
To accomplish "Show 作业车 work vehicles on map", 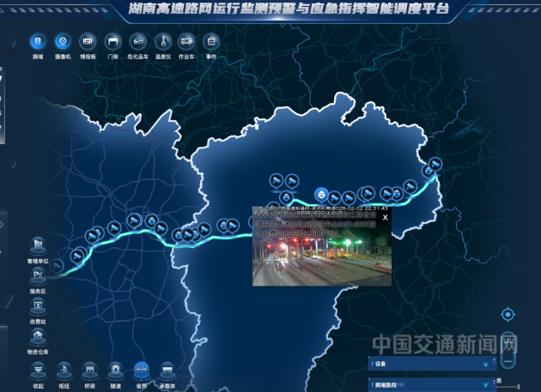I will tap(186, 41).
